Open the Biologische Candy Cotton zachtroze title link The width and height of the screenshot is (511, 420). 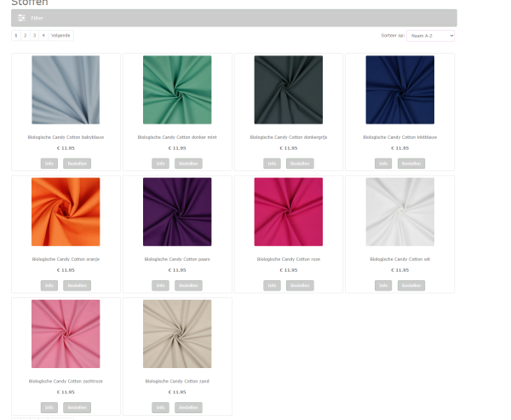(x=66, y=381)
